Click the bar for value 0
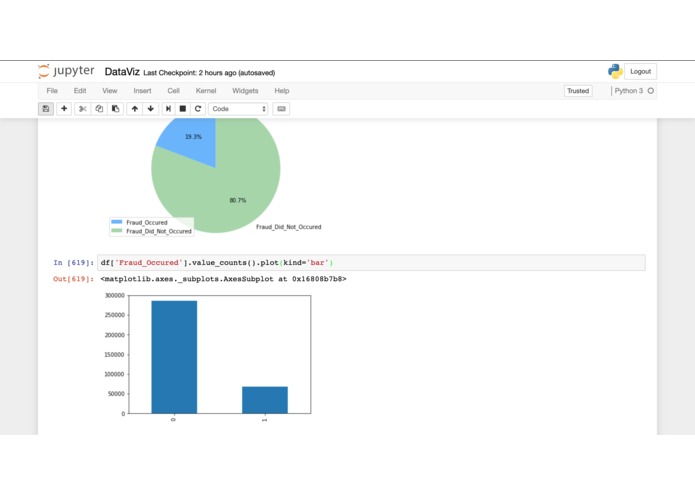Screen dimensions: 695x494 [174, 357]
